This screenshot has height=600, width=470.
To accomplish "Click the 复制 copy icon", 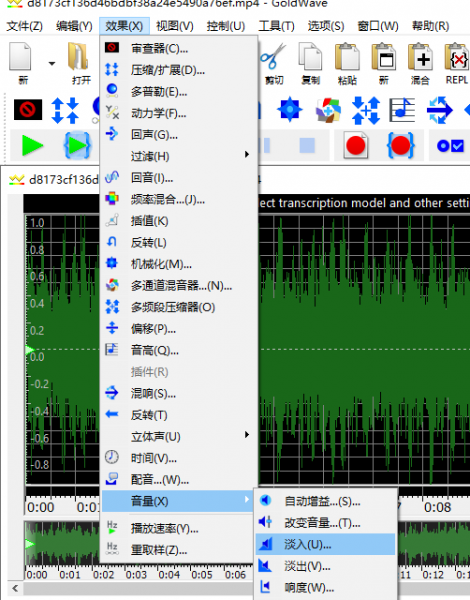I will [x=310, y=57].
